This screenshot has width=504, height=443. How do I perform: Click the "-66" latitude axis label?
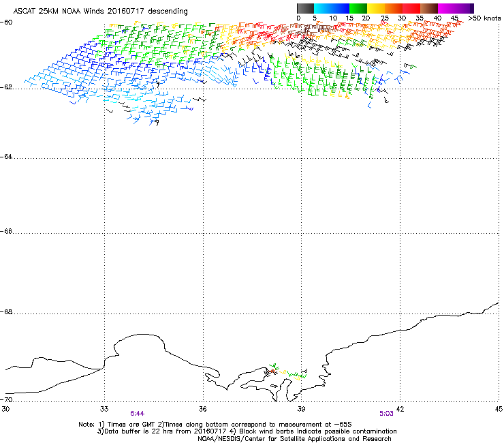click(6, 232)
